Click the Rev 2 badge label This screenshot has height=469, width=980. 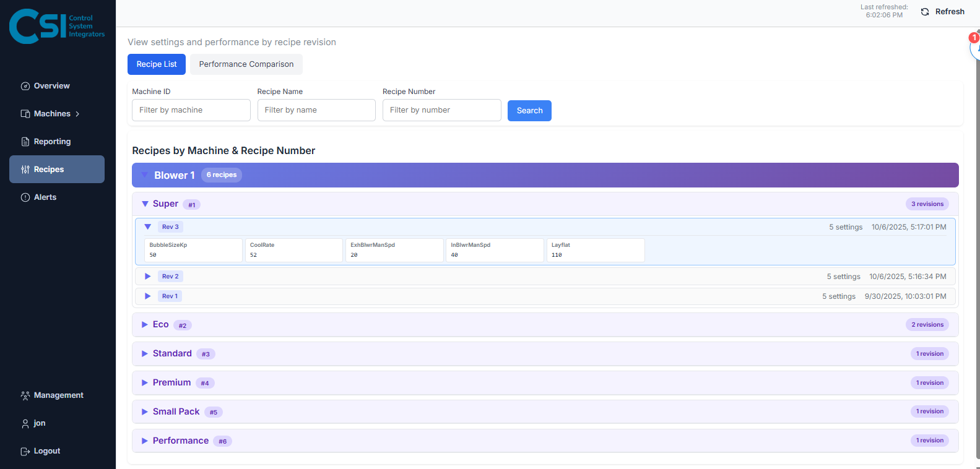click(170, 277)
